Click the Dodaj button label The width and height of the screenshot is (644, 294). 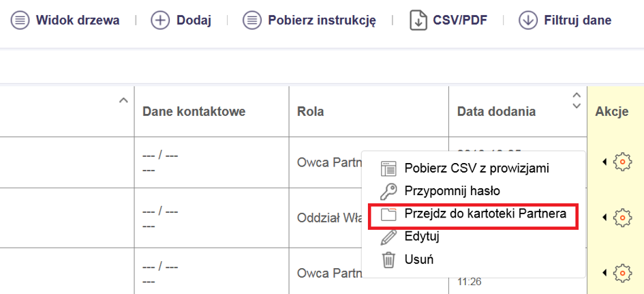coord(194,20)
